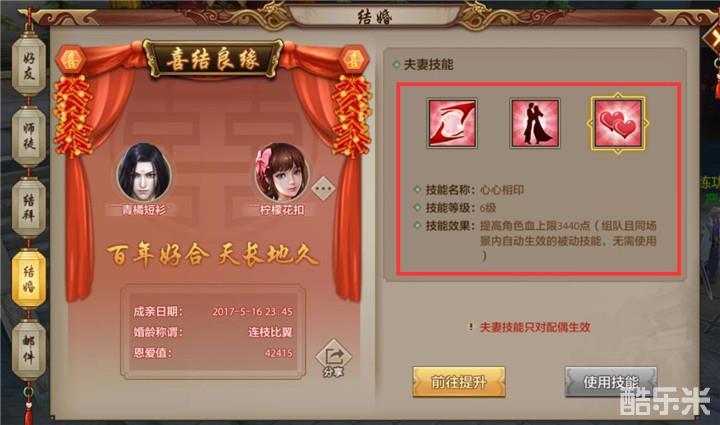Select the swirling red couple skill icon
This screenshot has height=425, width=720.
coord(452,123)
